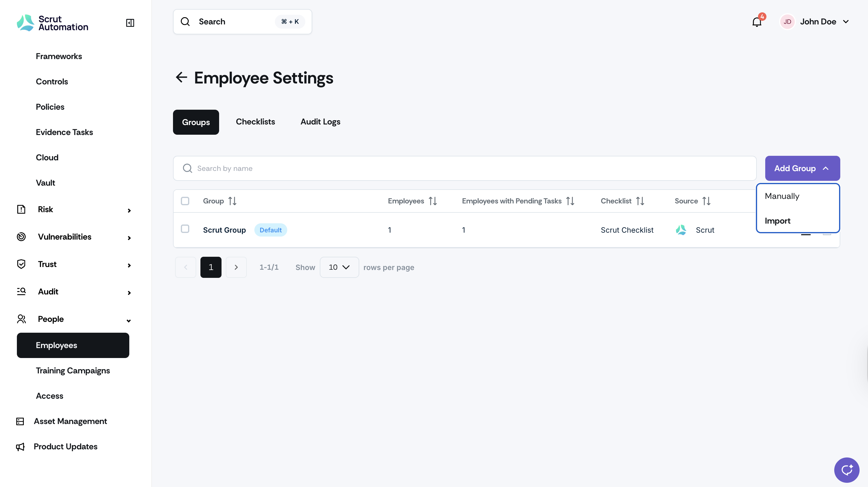Open the rows per page dropdown

click(339, 267)
